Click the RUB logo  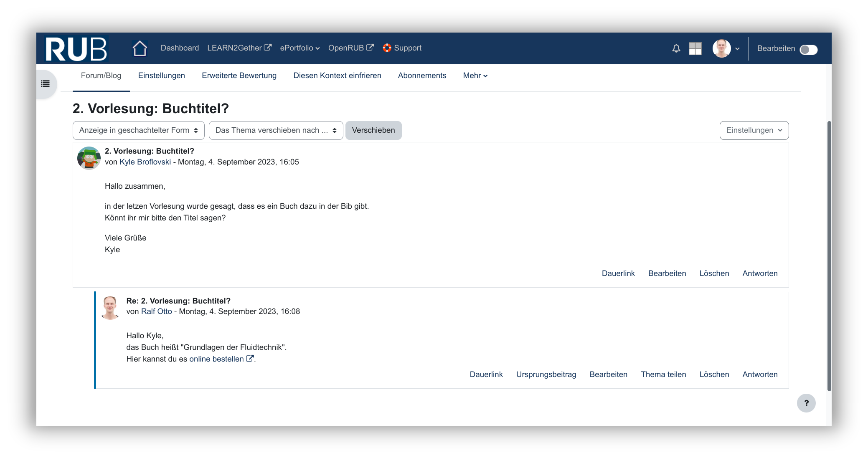point(76,49)
